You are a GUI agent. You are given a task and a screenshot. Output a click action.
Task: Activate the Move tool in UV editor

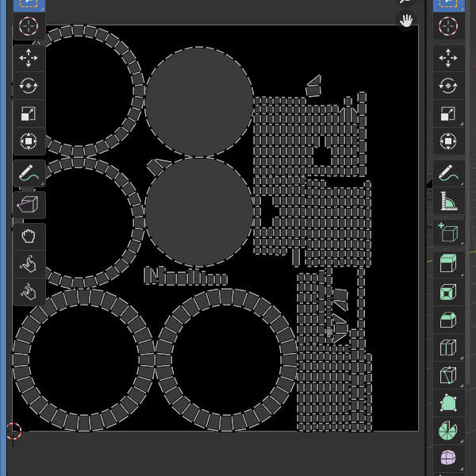29,58
